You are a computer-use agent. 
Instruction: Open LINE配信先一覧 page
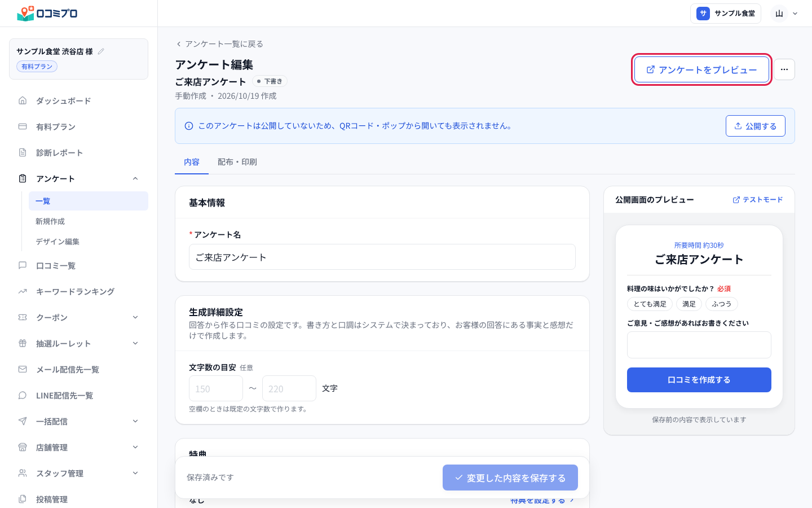(x=78, y=395)
